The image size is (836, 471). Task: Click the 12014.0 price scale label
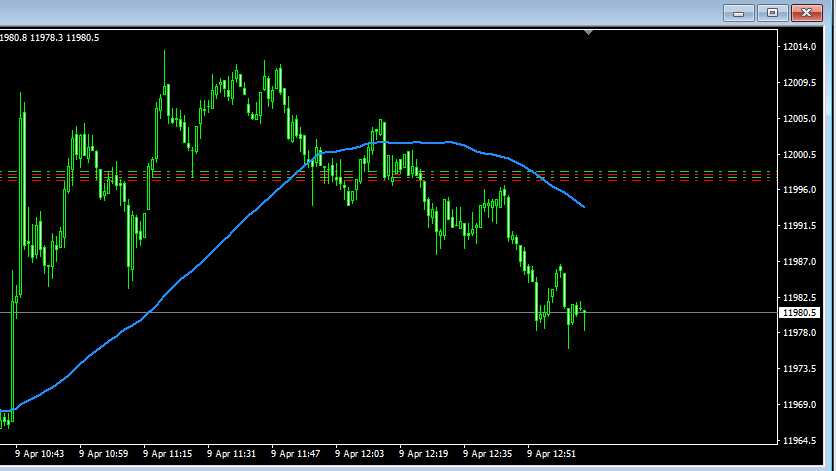tap(800, 47)
